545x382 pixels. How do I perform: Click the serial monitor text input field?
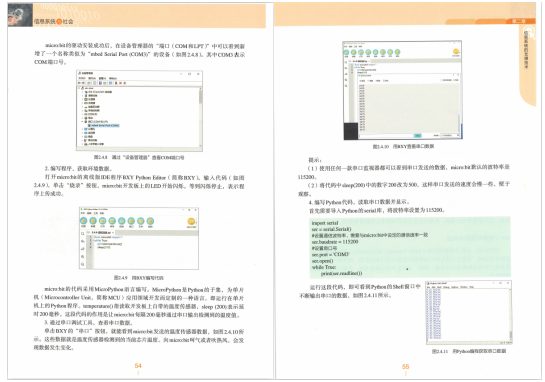click(386, 135)
